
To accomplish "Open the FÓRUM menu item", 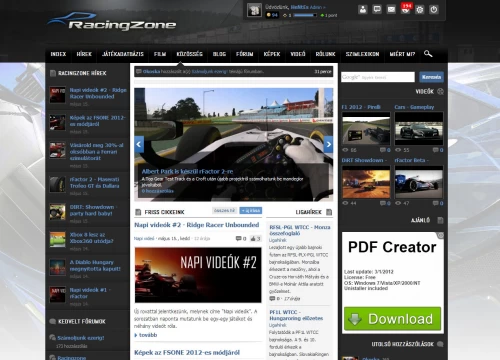I will (245, 54).
